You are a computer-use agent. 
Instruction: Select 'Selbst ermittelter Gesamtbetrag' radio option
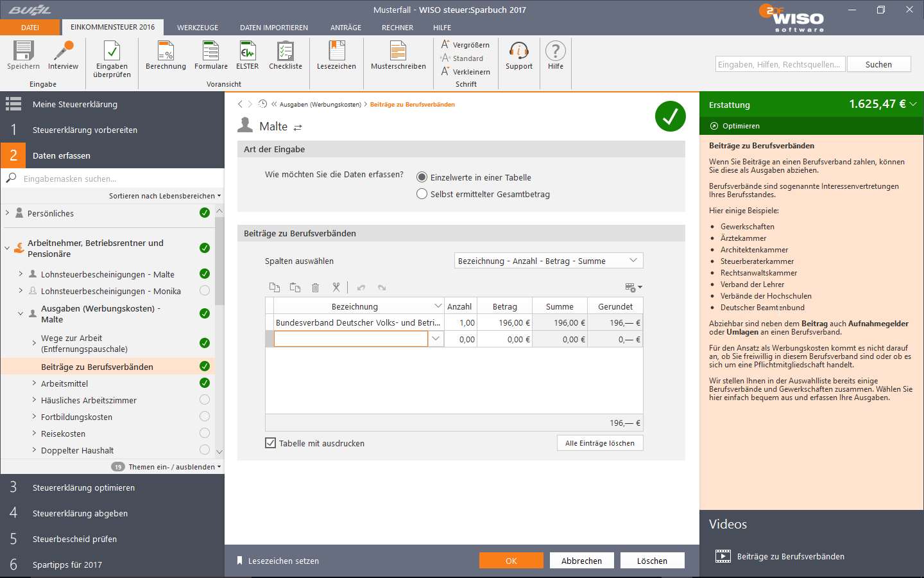[422, 194]
